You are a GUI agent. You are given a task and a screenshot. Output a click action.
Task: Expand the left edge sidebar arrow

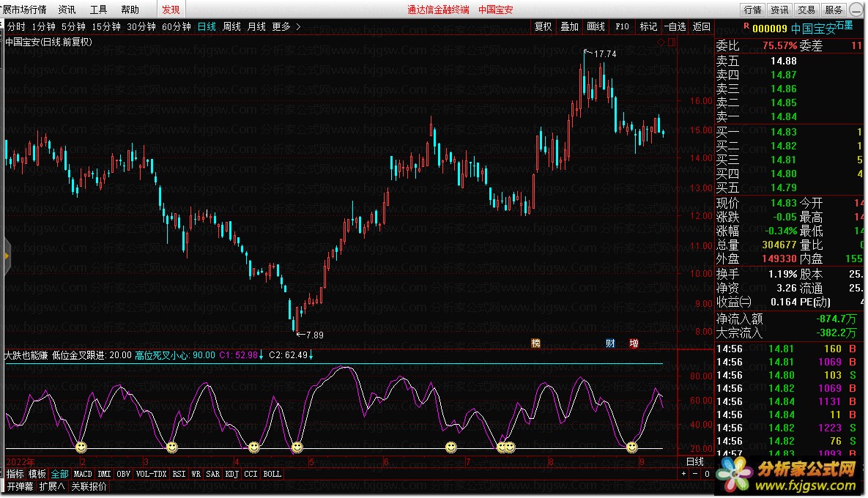pyautogui.click(x=7, y=256)
